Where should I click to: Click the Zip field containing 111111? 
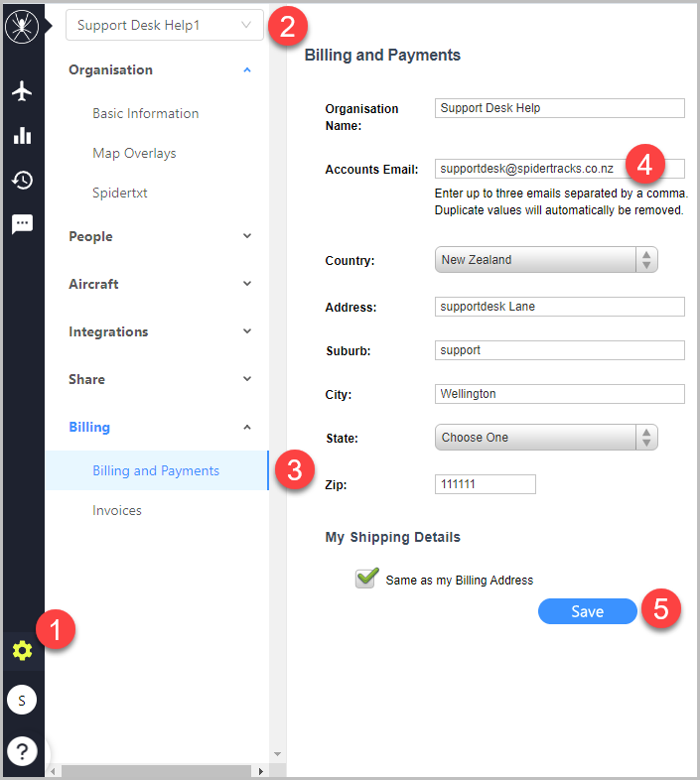[x=486, y=484]
